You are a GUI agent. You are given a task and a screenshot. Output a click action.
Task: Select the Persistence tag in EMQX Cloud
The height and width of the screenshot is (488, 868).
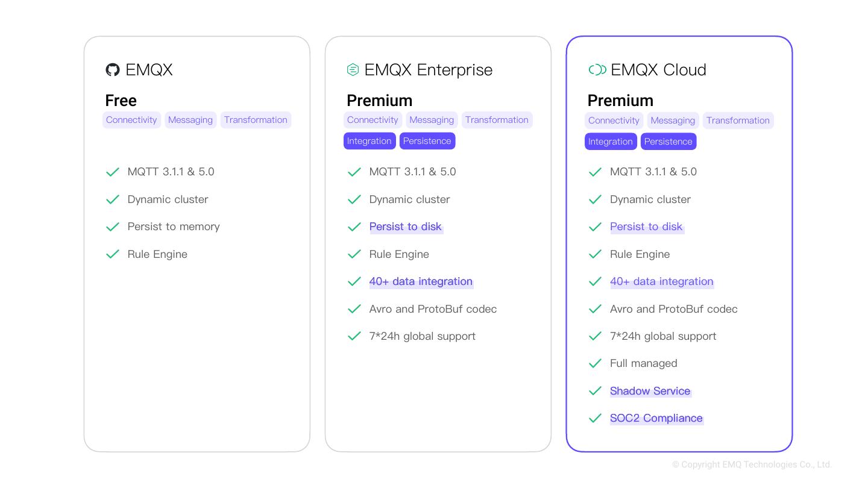click(668, 142)
